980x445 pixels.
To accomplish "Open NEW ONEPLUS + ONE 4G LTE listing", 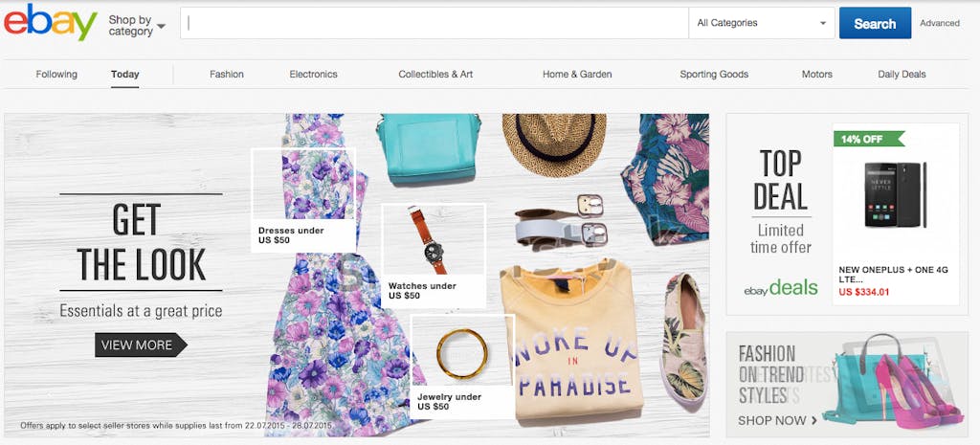I will pos(893,275).
